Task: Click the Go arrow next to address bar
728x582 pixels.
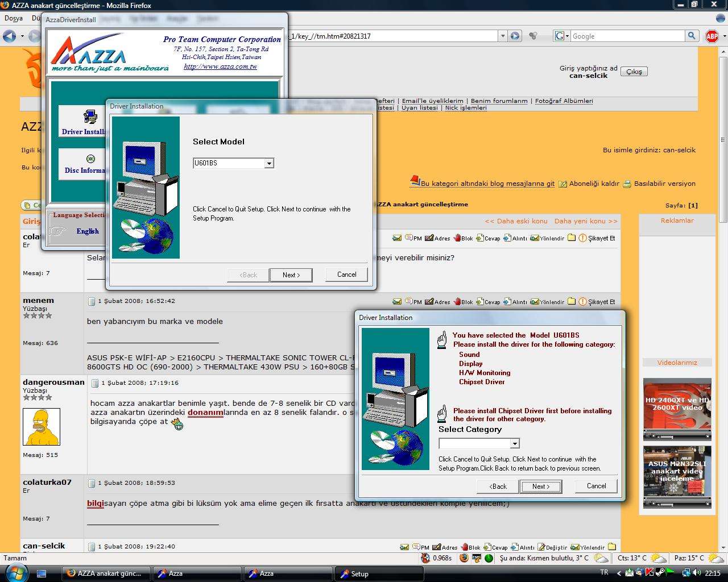Action: click(x=515, y=36)
